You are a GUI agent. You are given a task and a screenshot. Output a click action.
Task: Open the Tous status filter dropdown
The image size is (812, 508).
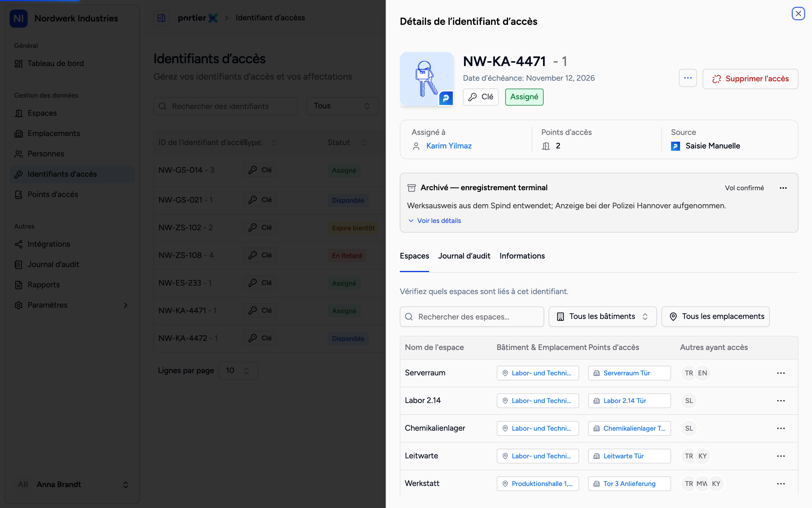[343, 106]
